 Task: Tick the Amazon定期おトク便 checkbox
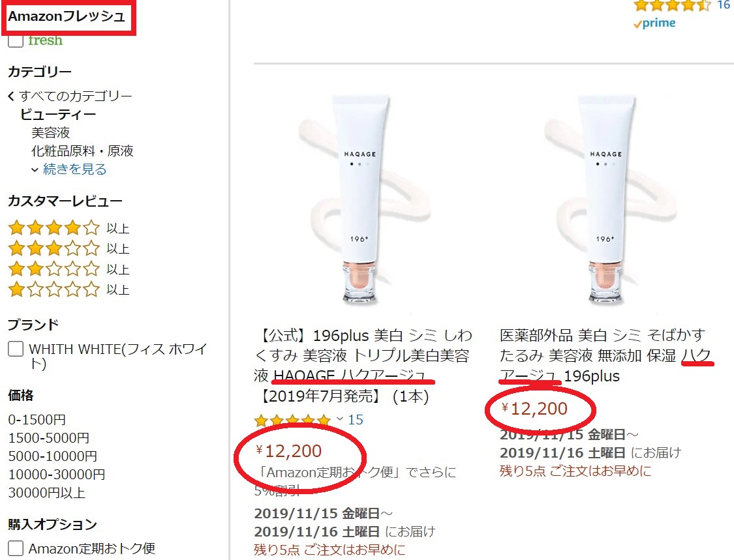click(16, 548)
